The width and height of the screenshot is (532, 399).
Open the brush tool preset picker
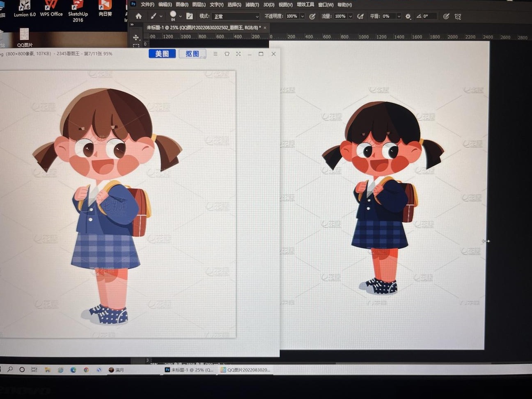(156, 16)
